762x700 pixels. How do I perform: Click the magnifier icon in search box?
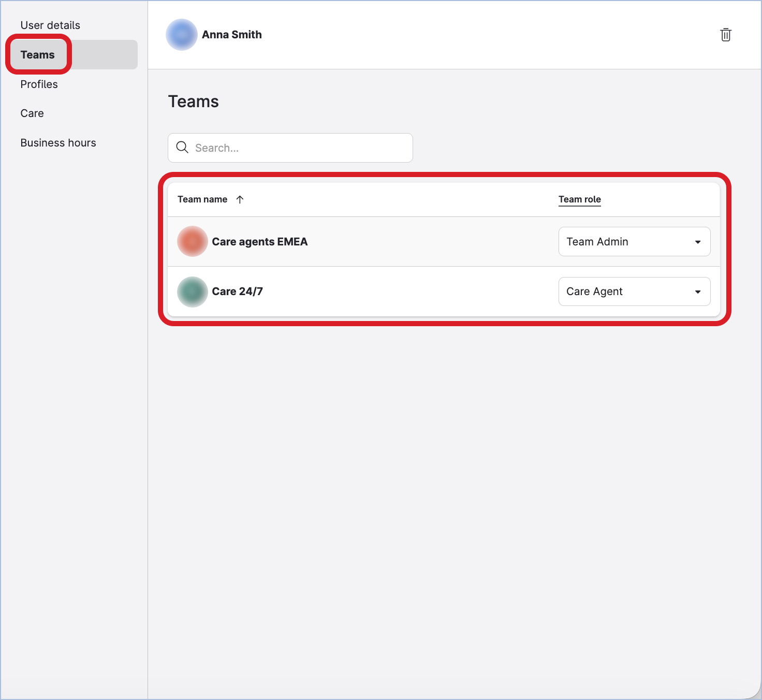[x=182, y=148]
